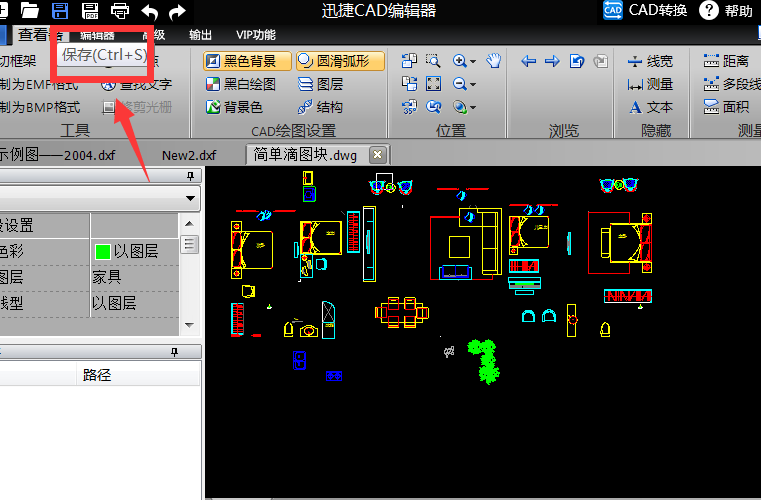Open the VIP功能 ribbon tab

(255, 35)
